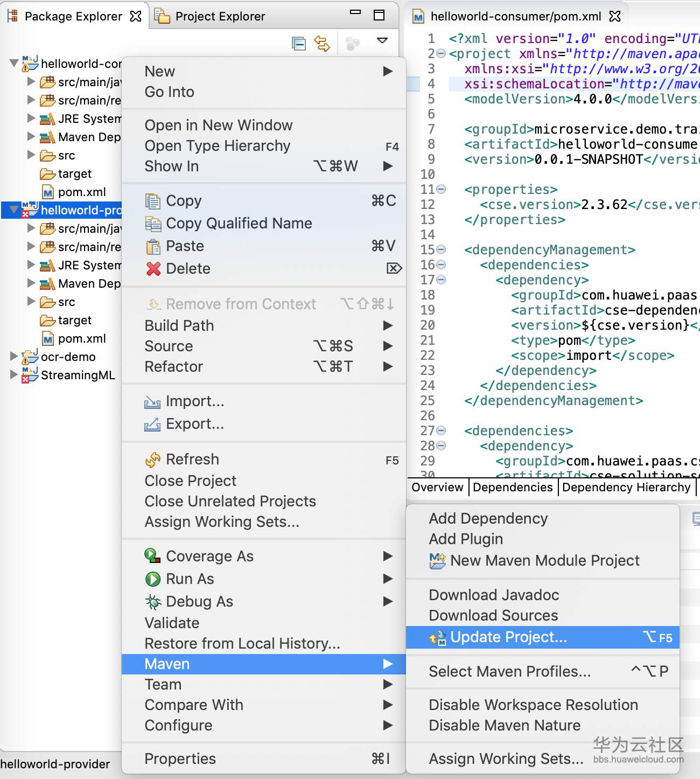Viewport: 700px width, 779px height.
Task: Choose Go Into from the context menu
Action: point(264,92)
